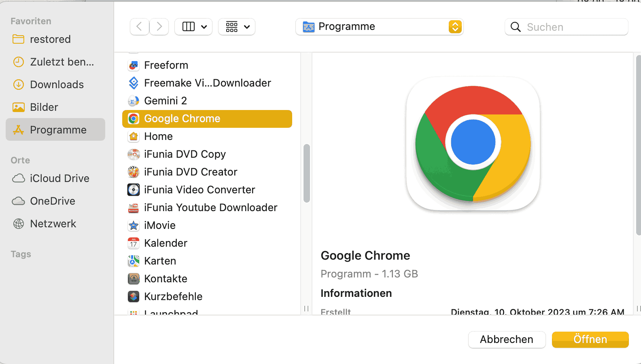Screen dimensions: 641x364
Task: Click the preview pane scrollbar
Action: tap(639, 146)
